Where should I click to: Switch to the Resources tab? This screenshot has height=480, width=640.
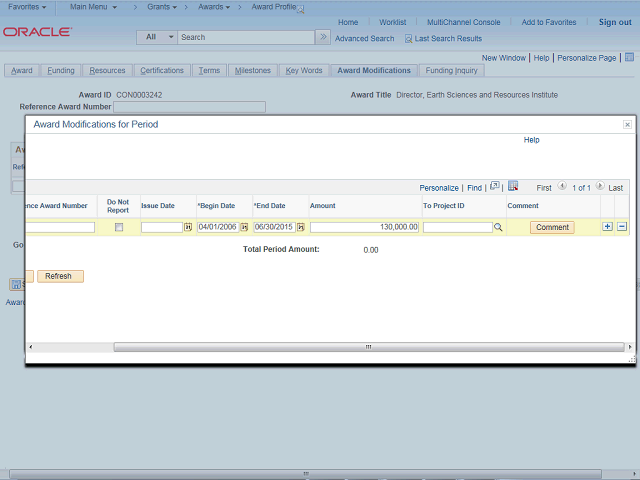click(x=107, y=71)
